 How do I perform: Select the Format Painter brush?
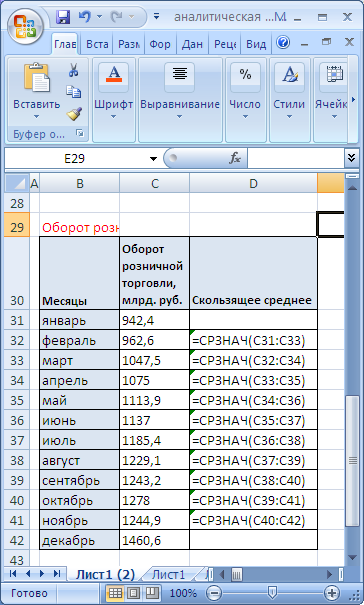click(74, 113)
